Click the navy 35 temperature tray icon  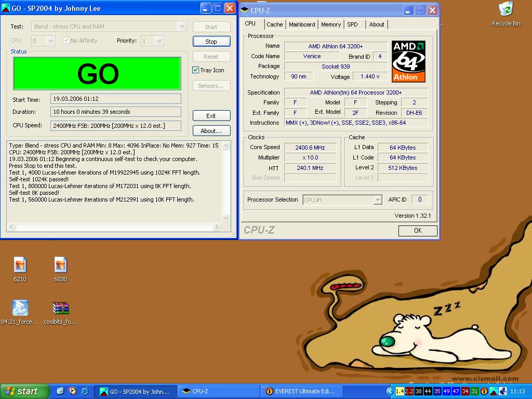(x=437, y=392)
